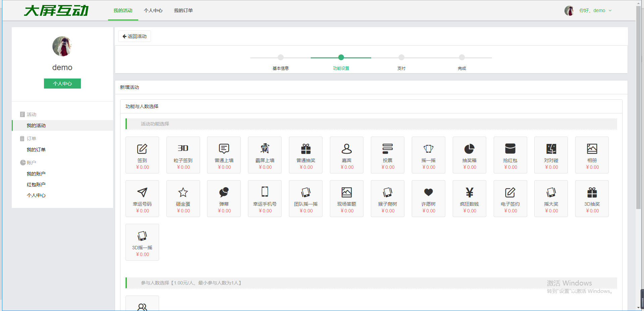
Task: Pick the 砸金蛋 star icon
Action: pos(183,193)
